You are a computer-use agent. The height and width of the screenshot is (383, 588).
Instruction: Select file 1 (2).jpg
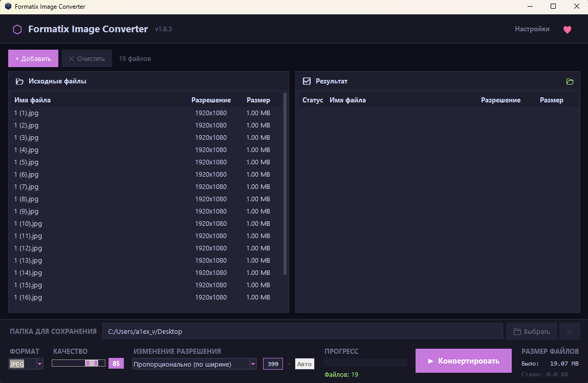[x=146, y=125]
